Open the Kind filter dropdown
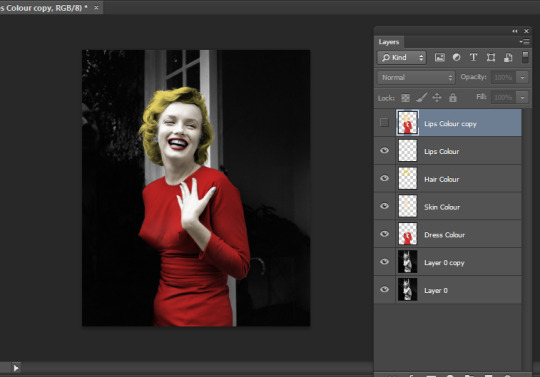Image resolution: width=540 pixels, height=377 pixels. tap(402, 57)
